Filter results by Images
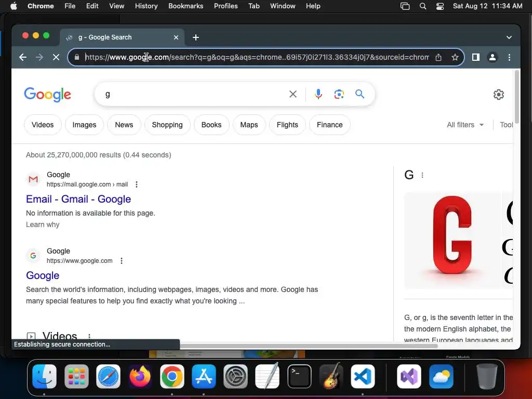Image resolution: width=532 pixels, height=399 pixels. pos(84,125)
